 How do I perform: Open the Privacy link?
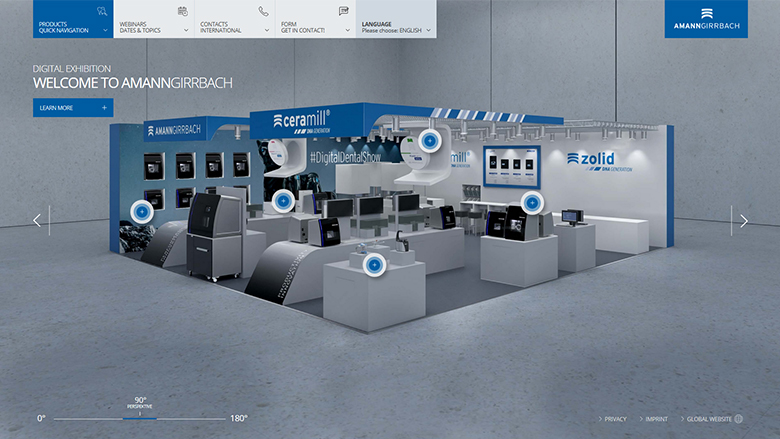[x=613, y=419]
